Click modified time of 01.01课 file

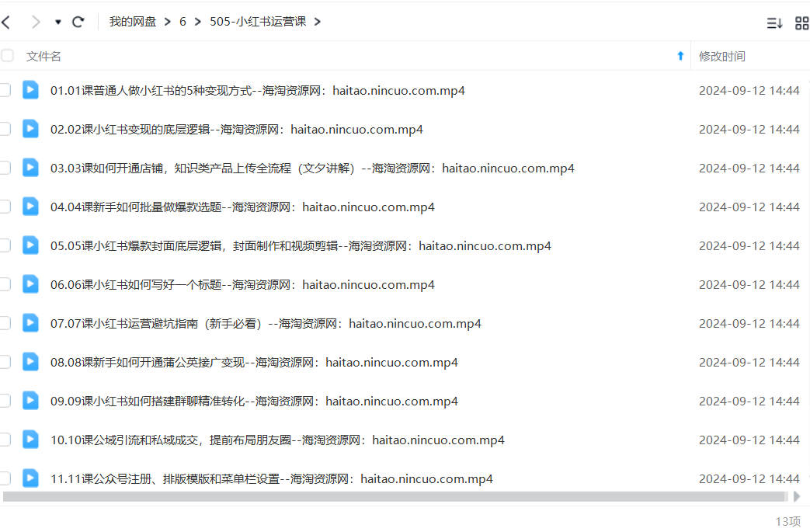pos(749,90)
